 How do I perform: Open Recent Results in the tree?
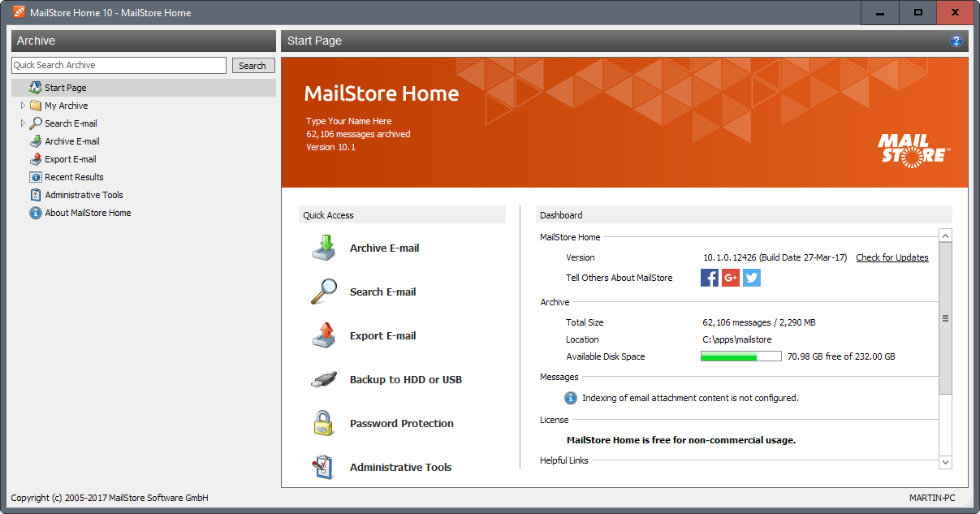(75, 177)
